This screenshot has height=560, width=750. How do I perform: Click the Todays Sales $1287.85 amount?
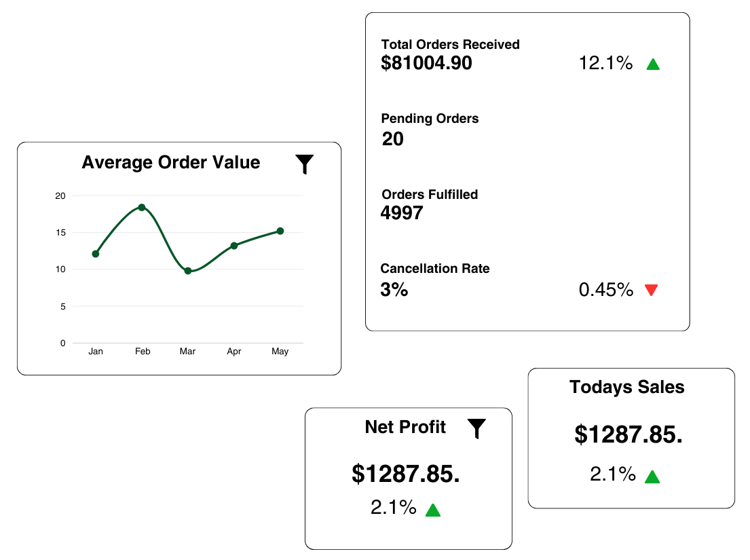(x=629, y=434)
